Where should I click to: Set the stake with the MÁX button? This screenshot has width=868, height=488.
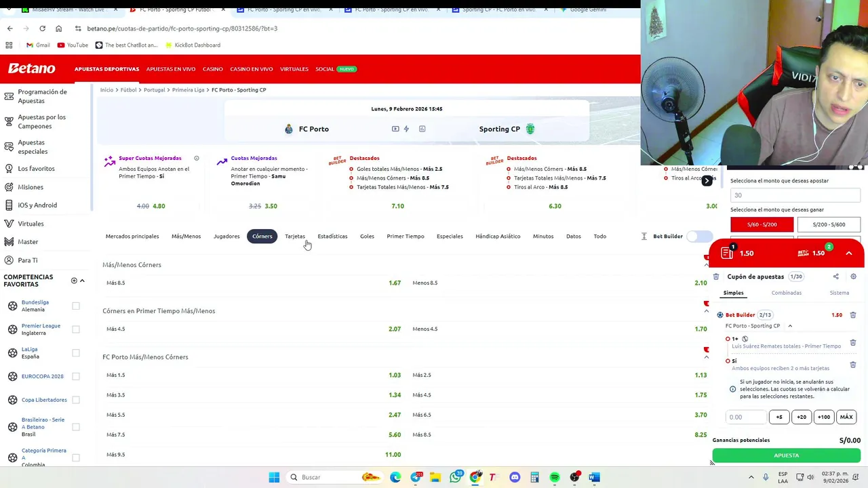coord(846,417)
